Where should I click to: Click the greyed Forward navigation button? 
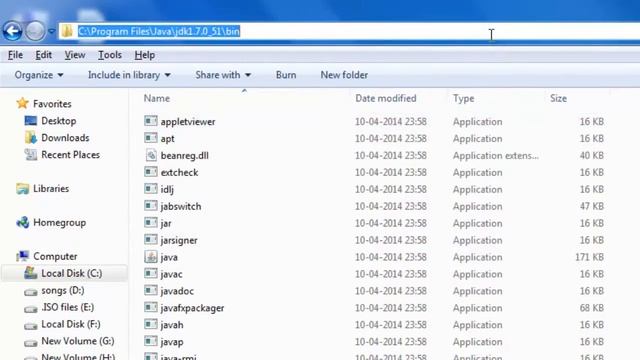click(35, 31)
